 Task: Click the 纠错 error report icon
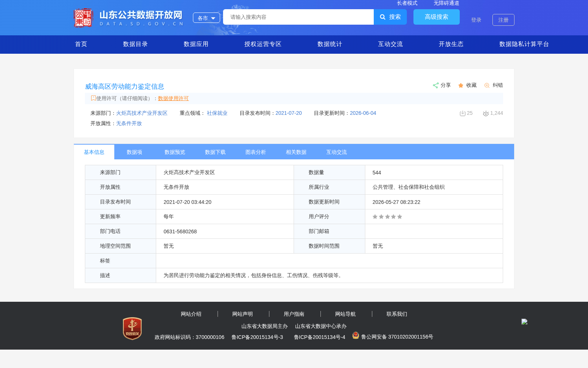487,85
